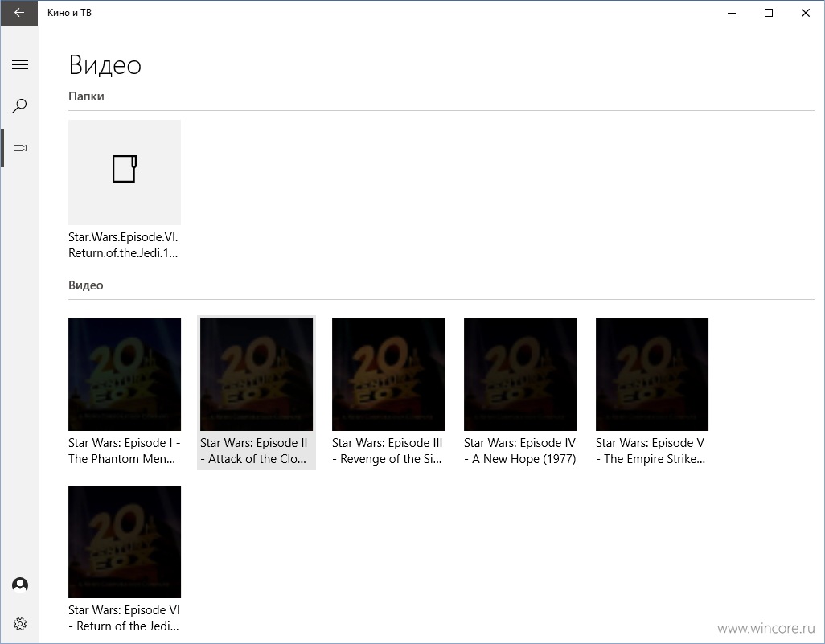825x644 pixels.
Task: Maximize the Кино и ТВ window
Action: 768,13
